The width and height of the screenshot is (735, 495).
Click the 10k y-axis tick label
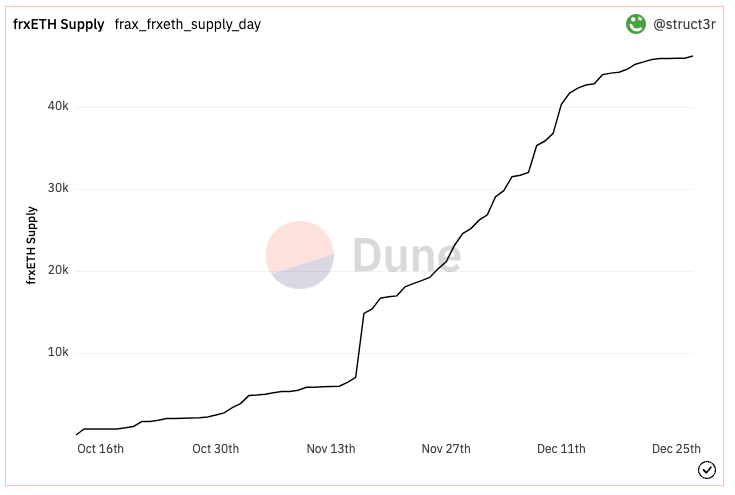[x=57, y=353]
